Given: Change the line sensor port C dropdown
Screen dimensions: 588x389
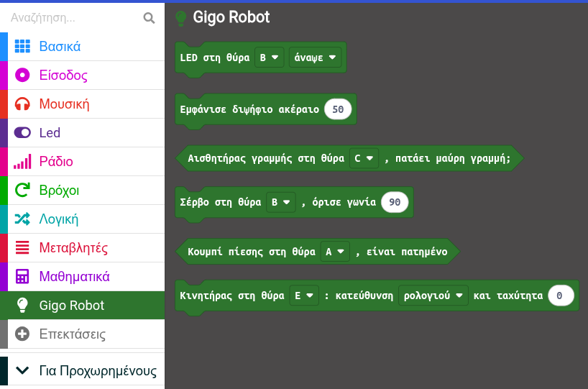Looking at the screenshot, I should click(x=364, y=157).
